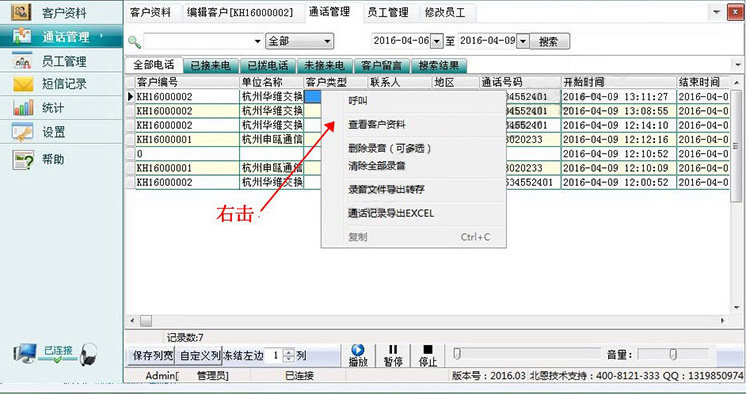Click start time 2016-04-09 12:12:16 cell

[618, 140]
